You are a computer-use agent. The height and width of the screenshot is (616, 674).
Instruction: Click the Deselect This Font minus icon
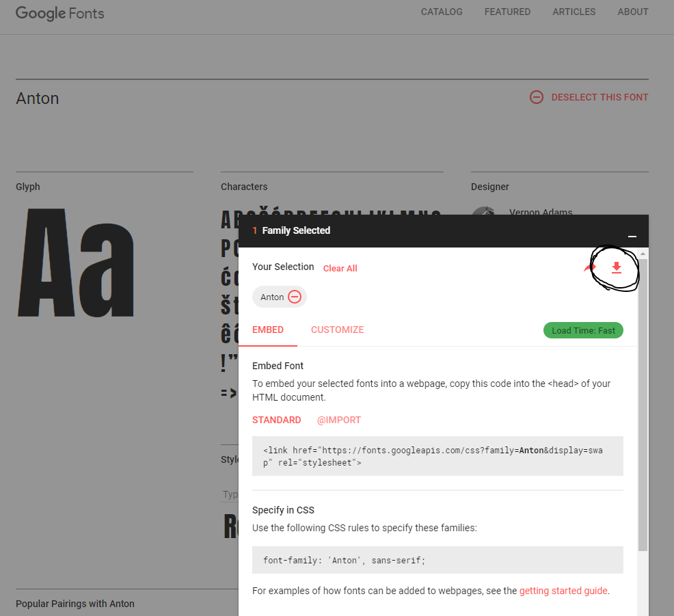tap(536, 97)
